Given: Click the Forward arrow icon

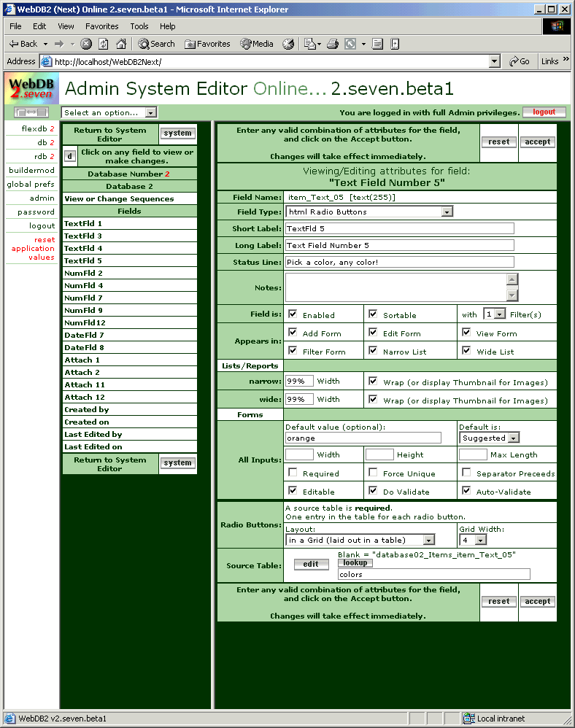Looking at the screenshot, I should click(59, 44).
